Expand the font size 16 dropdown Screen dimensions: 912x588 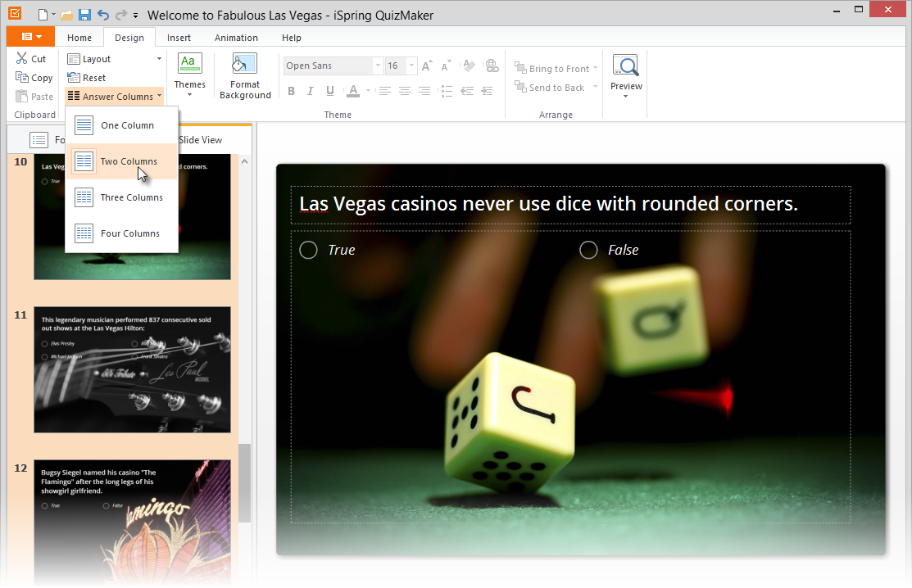click(411, 66)
